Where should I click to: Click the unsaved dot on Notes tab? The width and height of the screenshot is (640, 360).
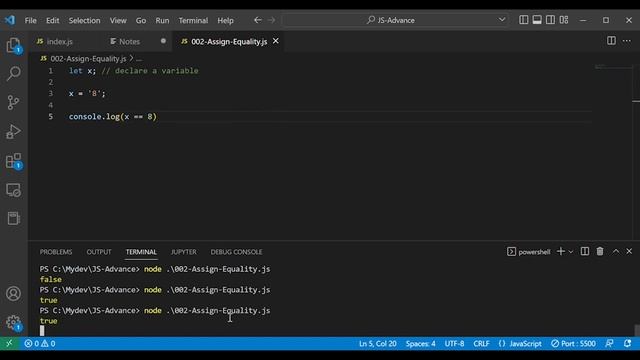[163, 41]
